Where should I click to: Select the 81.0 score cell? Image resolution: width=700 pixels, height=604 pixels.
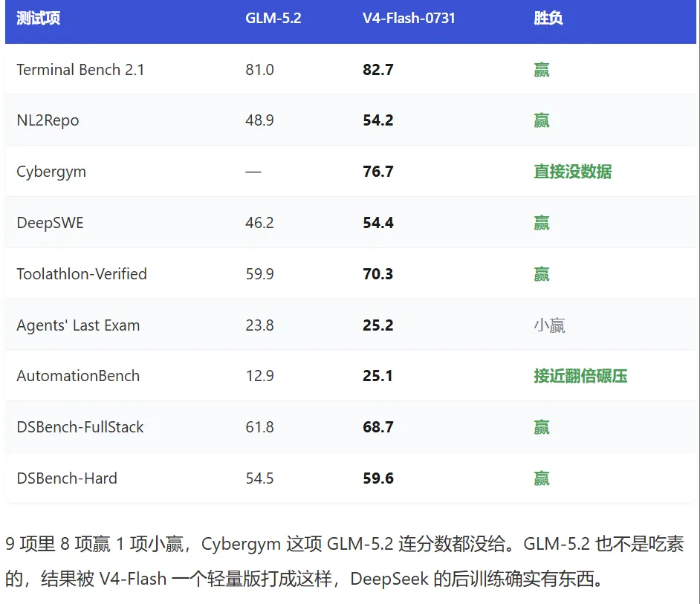(259, 70)
